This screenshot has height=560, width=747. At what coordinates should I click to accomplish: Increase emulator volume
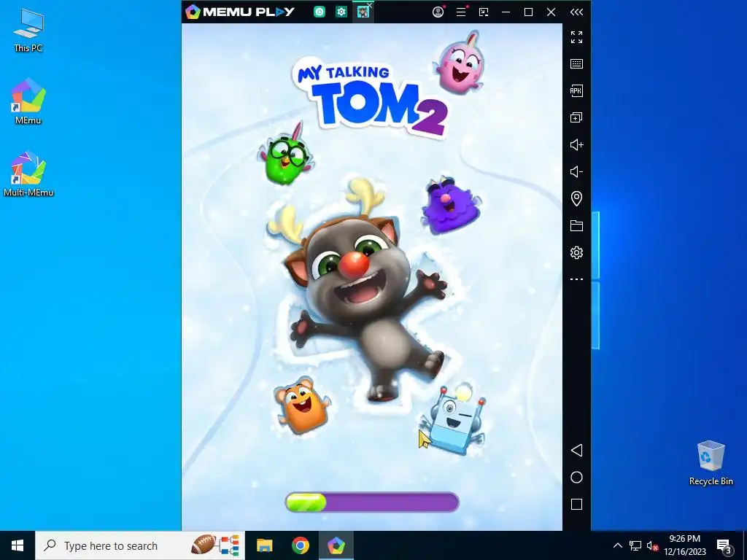pos(576,145)
